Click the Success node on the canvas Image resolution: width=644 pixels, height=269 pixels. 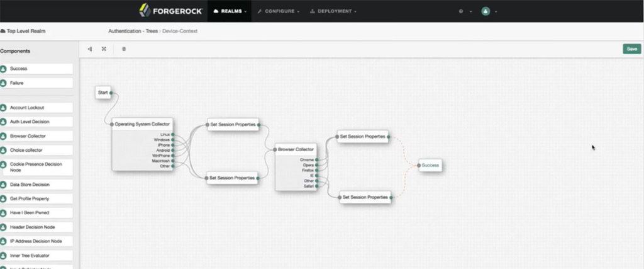click(x=430, y=165)
